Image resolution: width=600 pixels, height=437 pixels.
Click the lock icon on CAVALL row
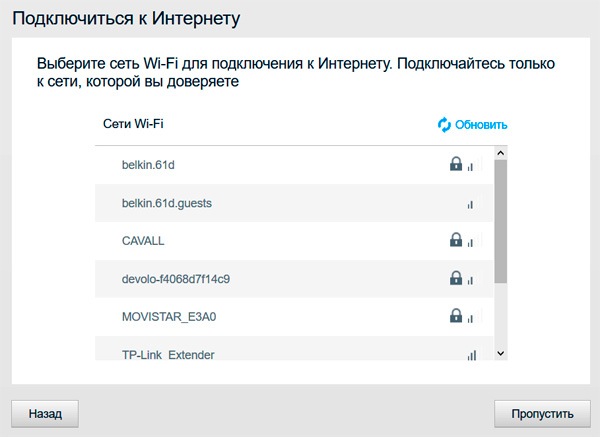456,240
